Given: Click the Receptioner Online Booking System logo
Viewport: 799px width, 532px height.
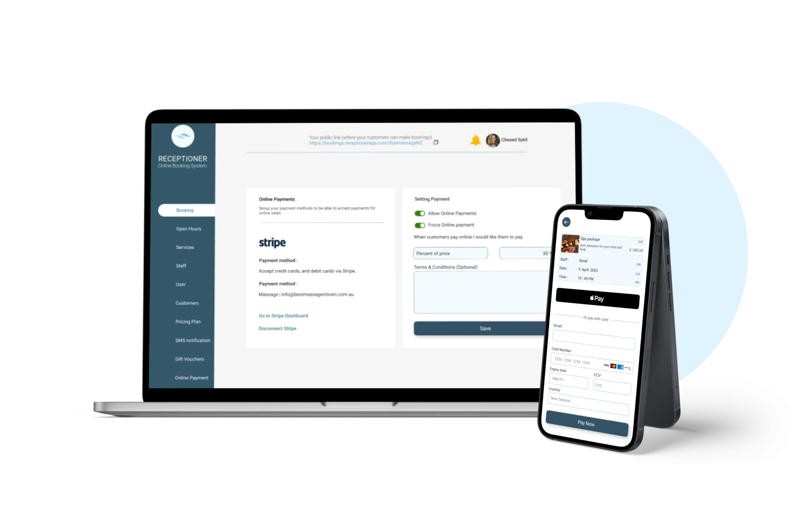Looking at the screenshot, I should click(183, 138).
